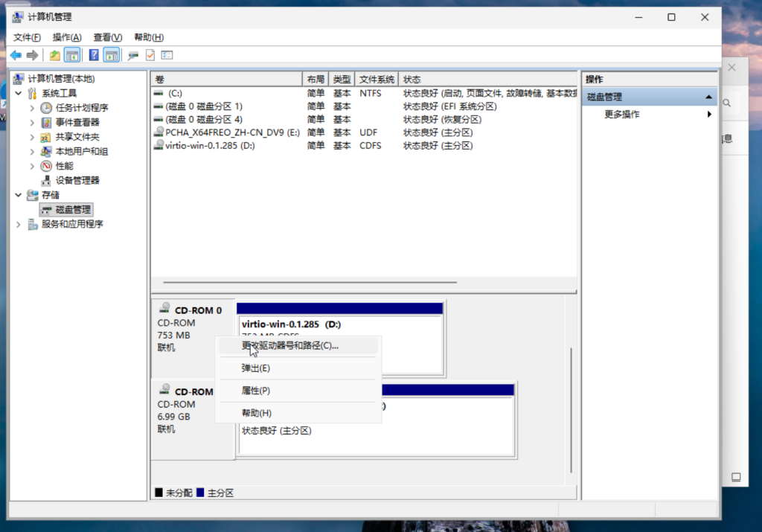Toggle the Show/Hide Console Tree toolbar button
Screen dimensions: 762x532
click(x=72, y=55)
